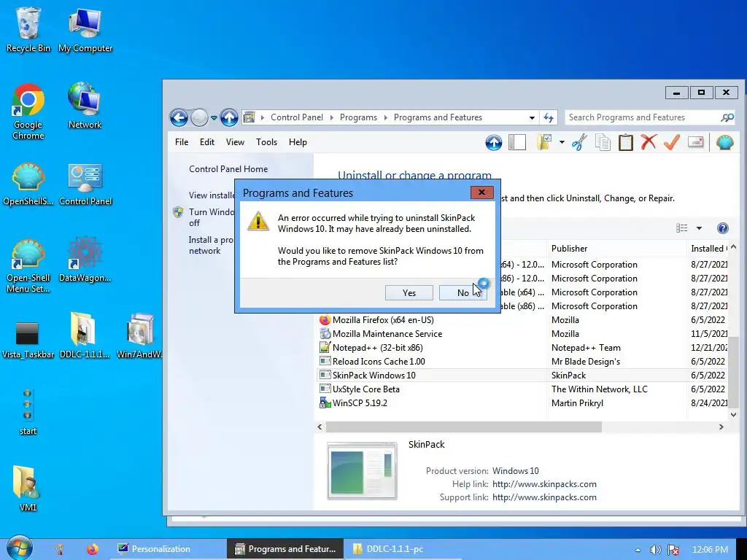This screenshot has width=747, height=560.
Task: Go up one level with the address bar up arrow
Action: (x=229, y=117)
